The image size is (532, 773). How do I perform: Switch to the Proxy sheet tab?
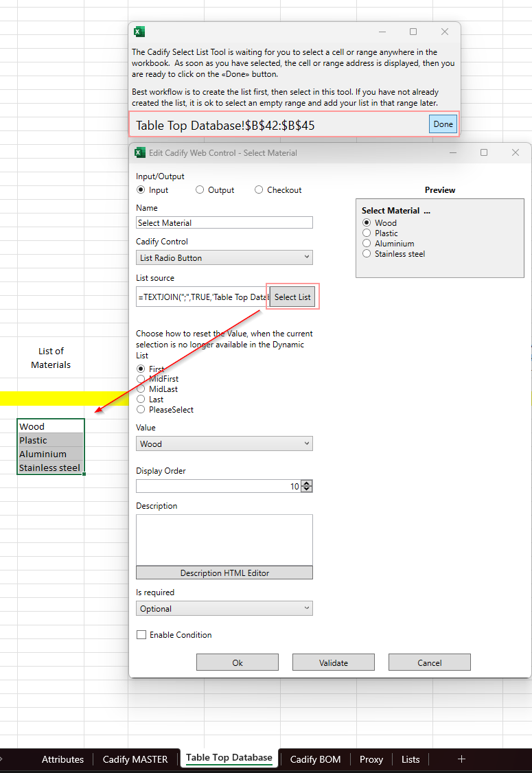[371, 759]
